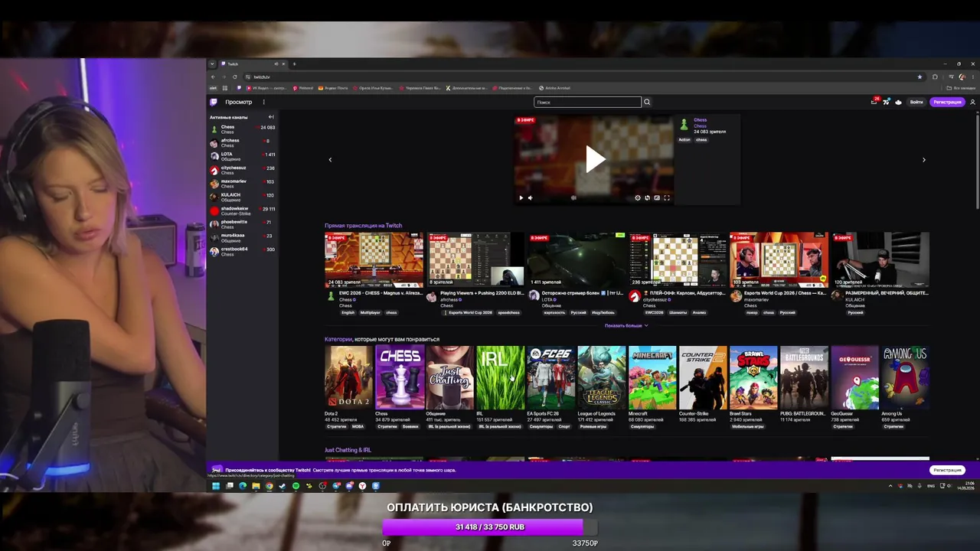Open the featured player settings gear
980x551 pixels.
point(638,197)
